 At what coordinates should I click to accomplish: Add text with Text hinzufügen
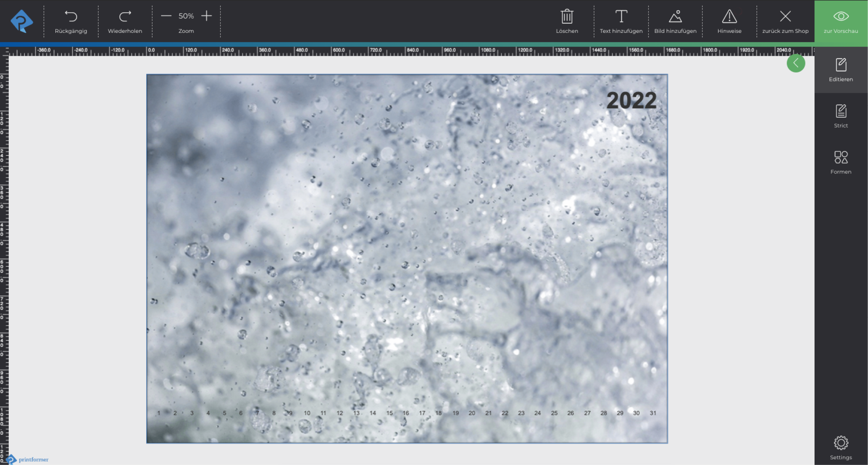pos(621,21)
